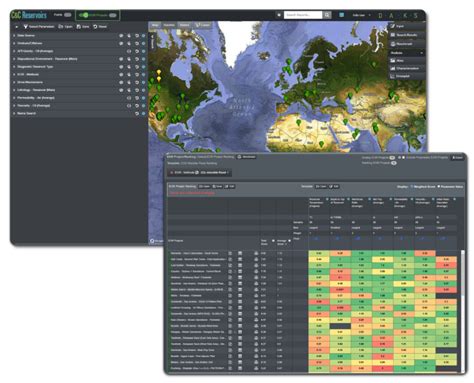Expand the Drive Mechanism tree row
474x383 pixels.
[14, 82]
